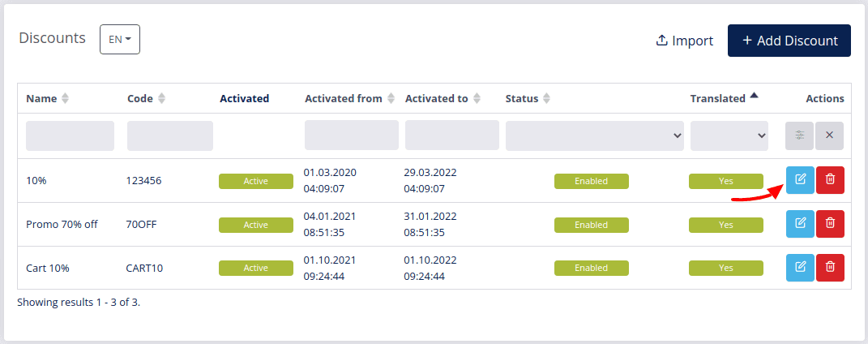Screen dimensions: 868x344
Task: Delete the Promo 70% off discount
Action: [830, 224]
